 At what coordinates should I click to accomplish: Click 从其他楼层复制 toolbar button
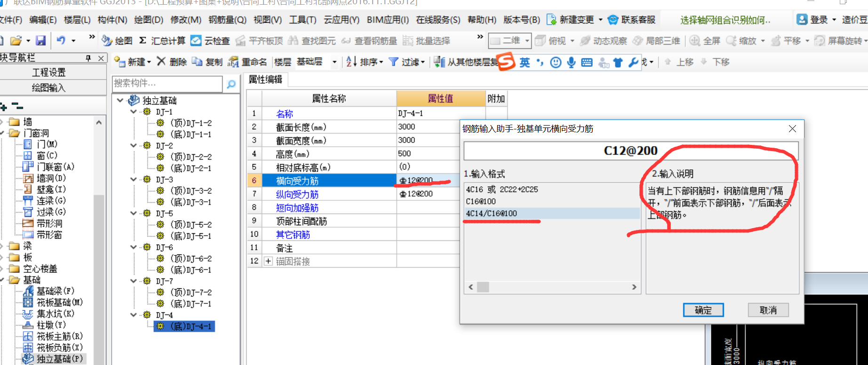coord(466,62)
